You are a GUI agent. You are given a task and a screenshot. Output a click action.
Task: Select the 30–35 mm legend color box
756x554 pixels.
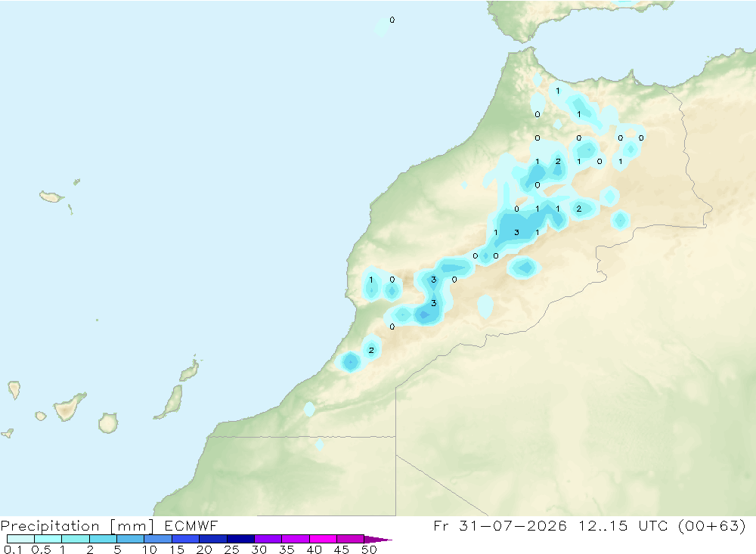(268, 539)
